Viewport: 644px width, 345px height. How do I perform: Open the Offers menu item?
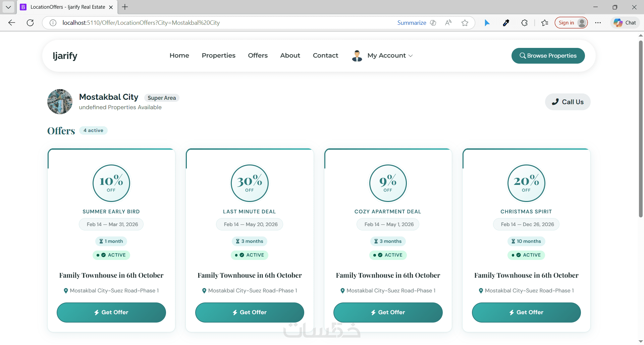(x=258, y=56)
